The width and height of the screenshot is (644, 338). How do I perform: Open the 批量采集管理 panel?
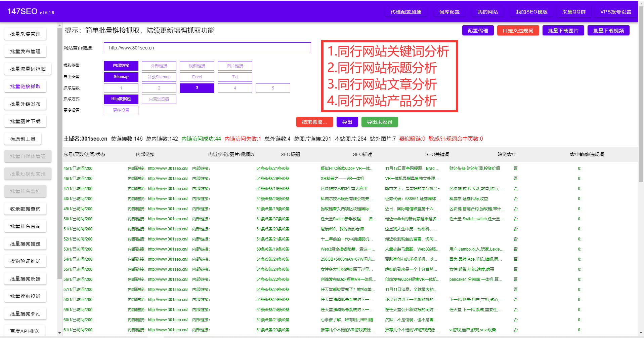pos(25,34)
